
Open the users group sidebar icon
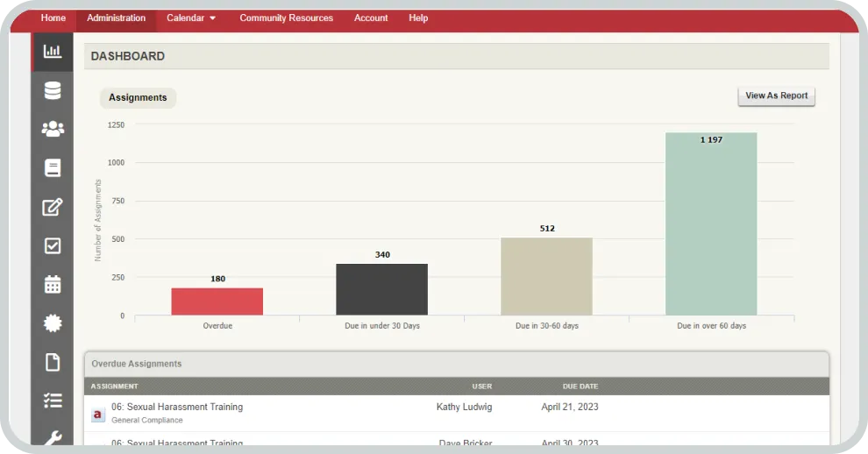[x=53, y=129]
